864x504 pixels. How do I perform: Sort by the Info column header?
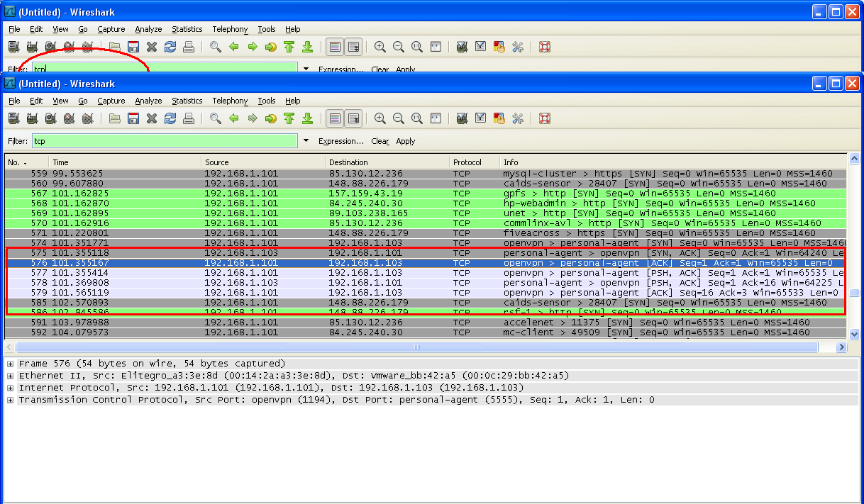673,162
